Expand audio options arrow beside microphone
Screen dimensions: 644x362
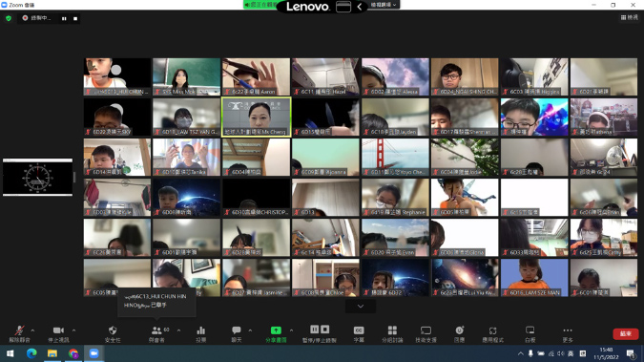[32, 330]
